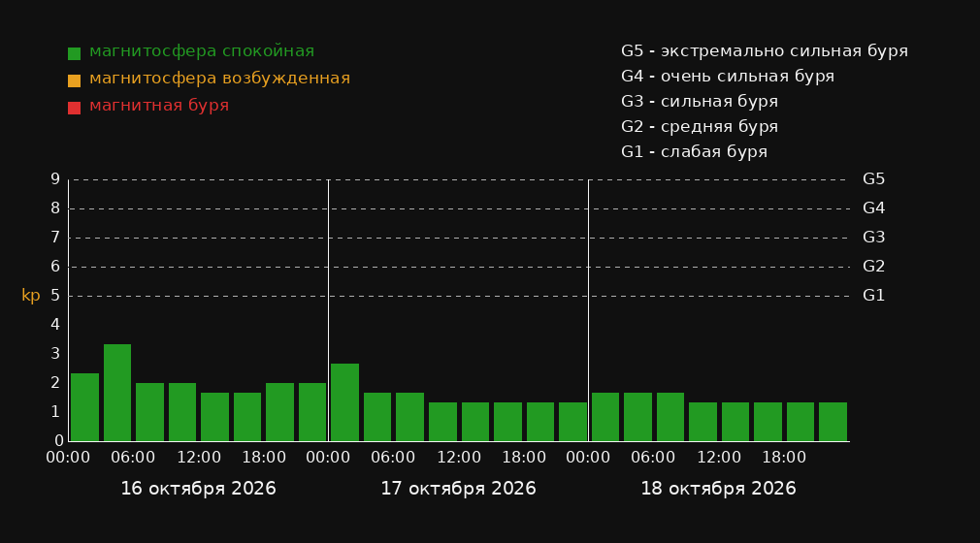
Task: Click the orange excited magnetosphere legend square
Action: (x=74, y=80)
